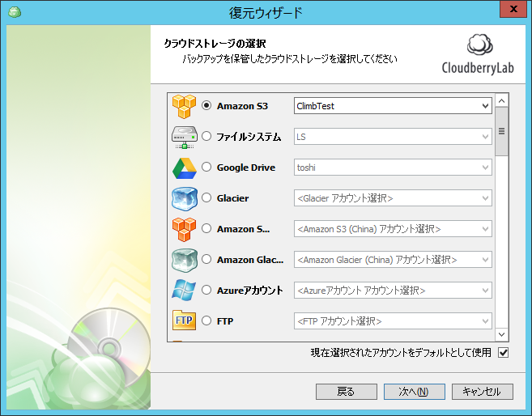Click the CloudberryLab logo
The height and width of the screenshot is (416, 532).
click(x=478, y=54)
